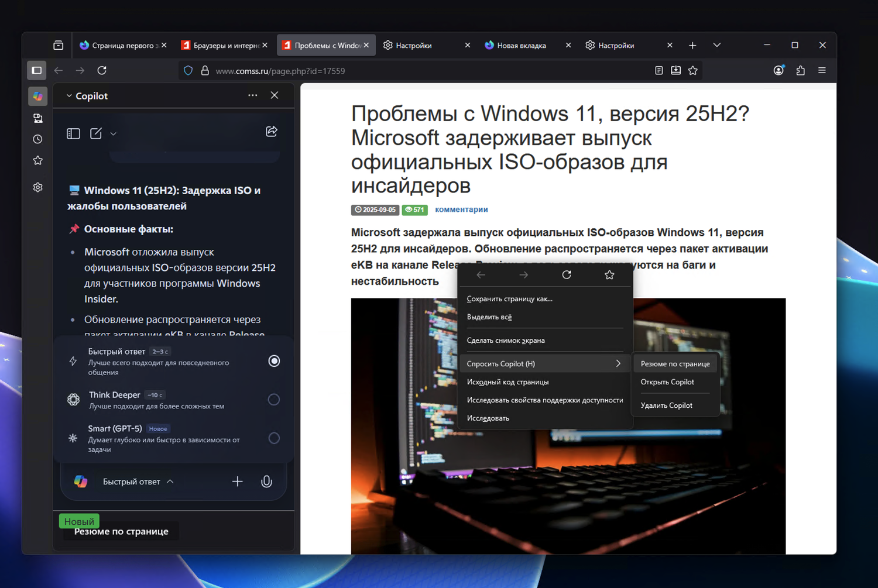Open bookmarks from the sidebar star icon

pos(38,160)
